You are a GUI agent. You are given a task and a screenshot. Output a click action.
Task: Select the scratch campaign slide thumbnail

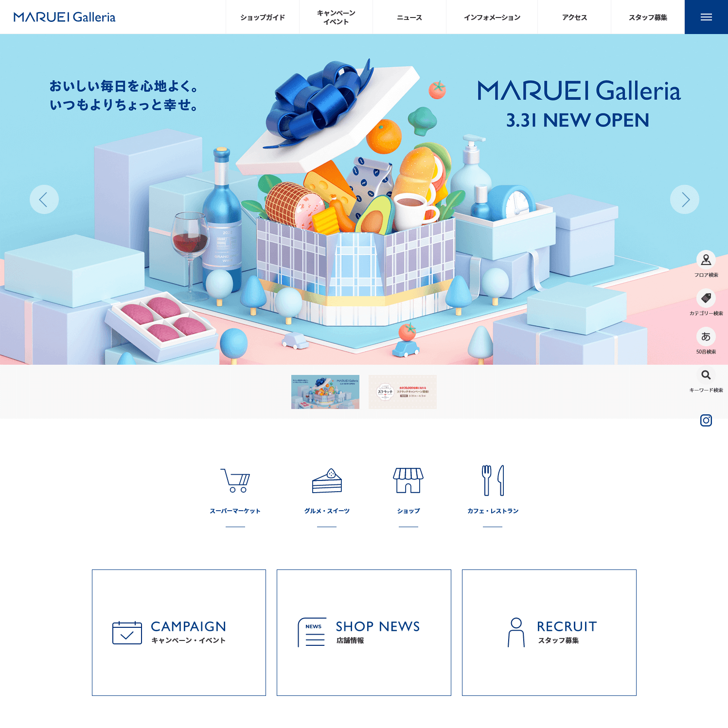pos(403,392)
